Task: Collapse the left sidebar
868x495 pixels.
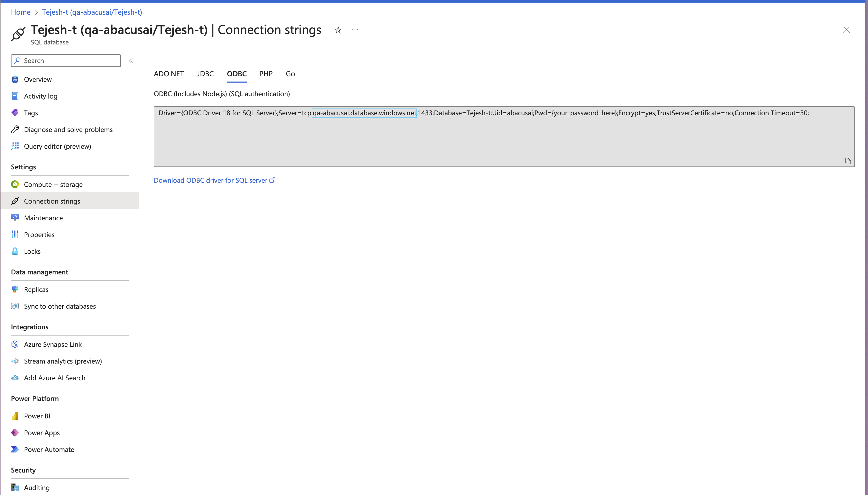Action: 131,61
